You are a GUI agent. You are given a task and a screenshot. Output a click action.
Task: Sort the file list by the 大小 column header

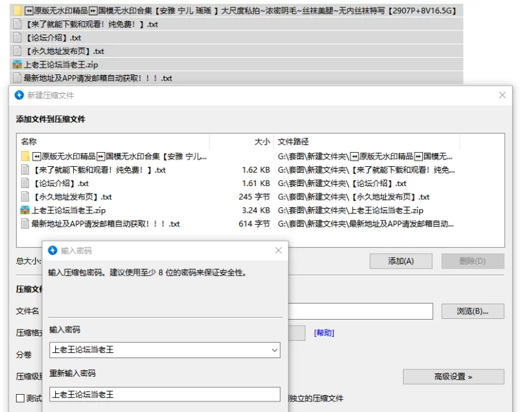point(262,142)
